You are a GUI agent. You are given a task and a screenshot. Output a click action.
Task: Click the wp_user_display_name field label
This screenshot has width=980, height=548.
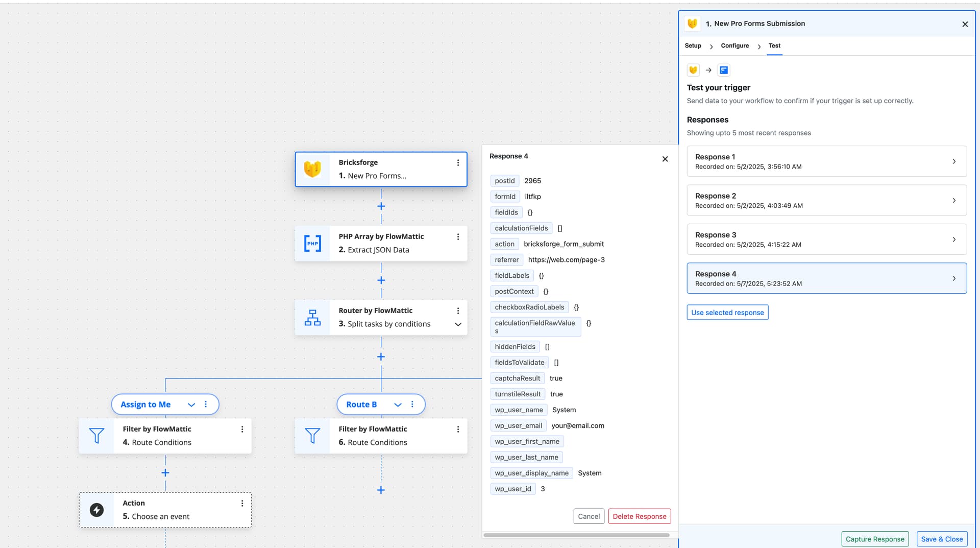[531, 473]
